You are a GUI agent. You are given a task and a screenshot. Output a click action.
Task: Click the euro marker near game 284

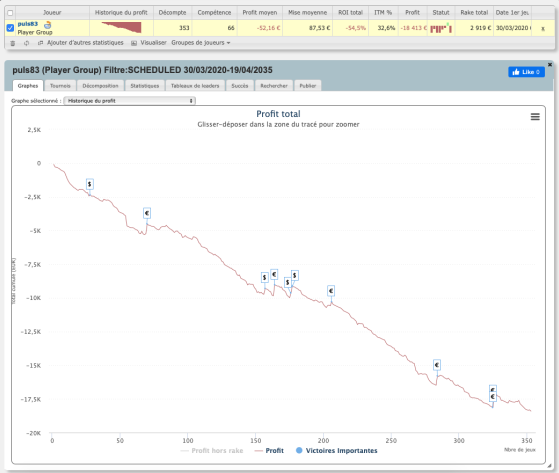point(437,365)
